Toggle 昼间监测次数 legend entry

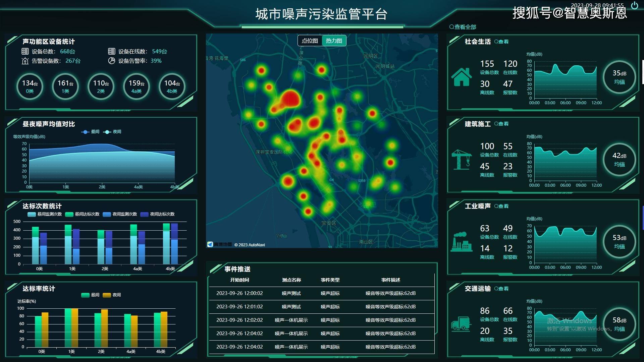pyautogui.click(x=45, y=214)
